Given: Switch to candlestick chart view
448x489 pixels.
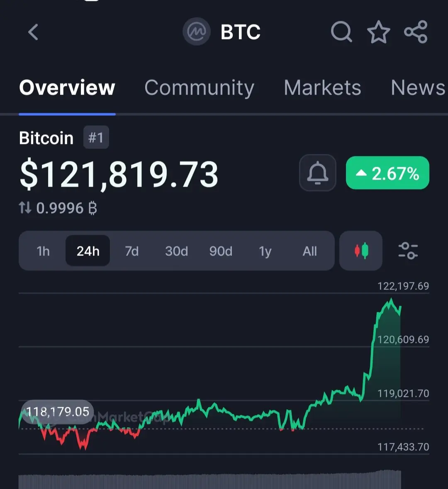Looking at the screenshot, I should (361, 251).
